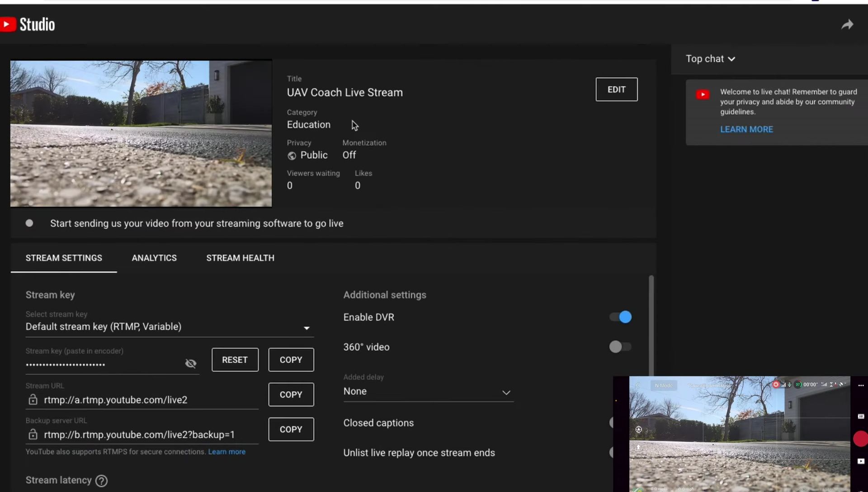The width and height of the screenshot is (868, 492).
Task: Click the stream settings vertical scrollbar
Action: click(651, 326)
